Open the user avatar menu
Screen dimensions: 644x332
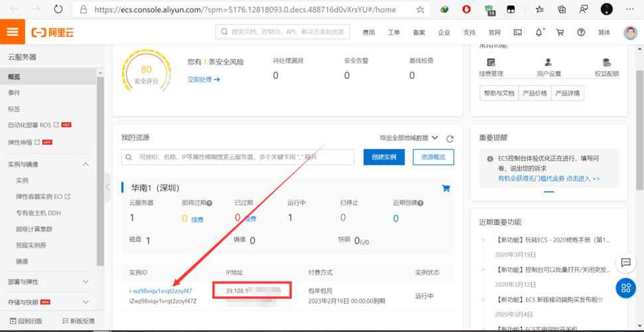coord(630,33)
